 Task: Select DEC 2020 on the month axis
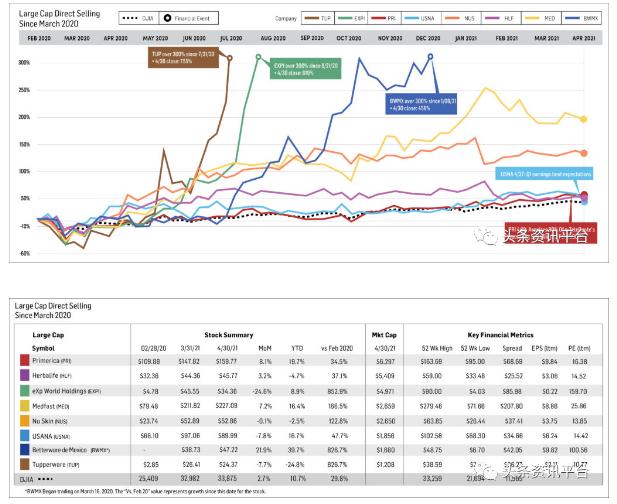click(x=428, y=38)
